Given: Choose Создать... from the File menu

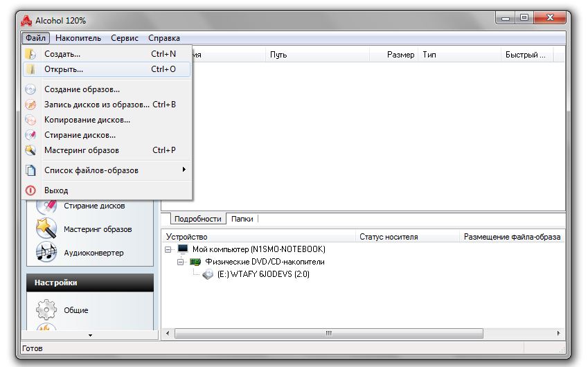Looking at the screenshot, I should pos(107,54).
